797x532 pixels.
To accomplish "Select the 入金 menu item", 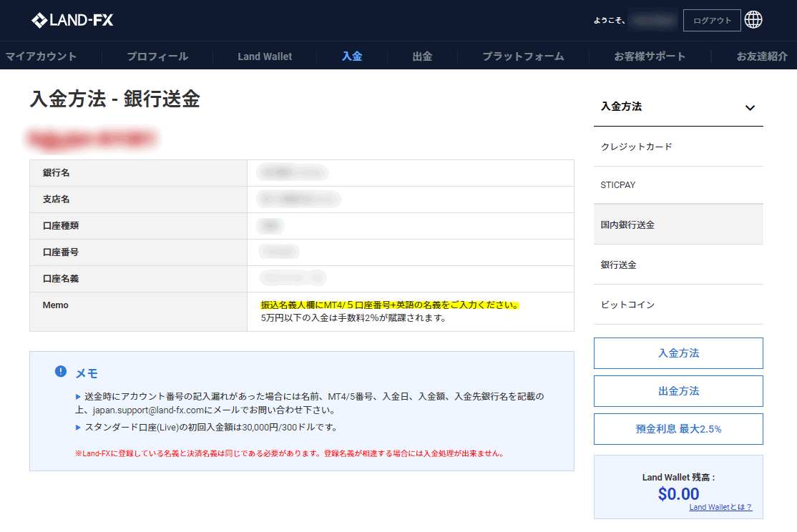I will 352,56.
